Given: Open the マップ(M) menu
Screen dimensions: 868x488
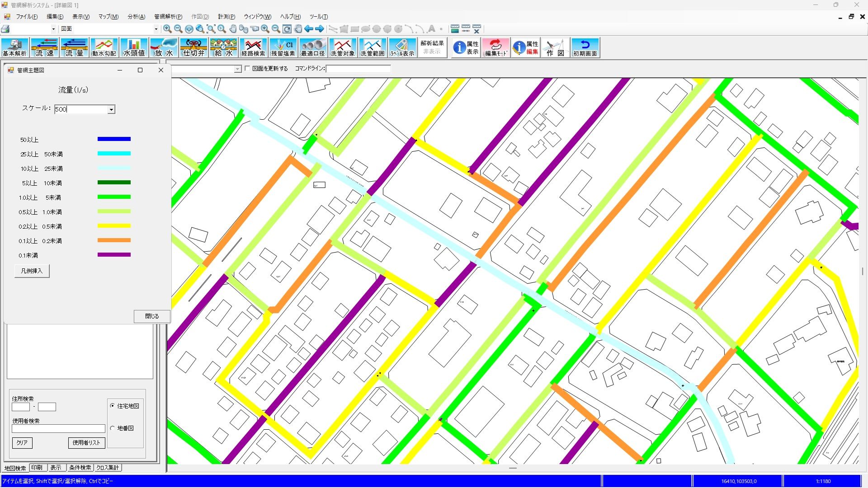Looking at the screenshot, I should (x=108, y=17).
